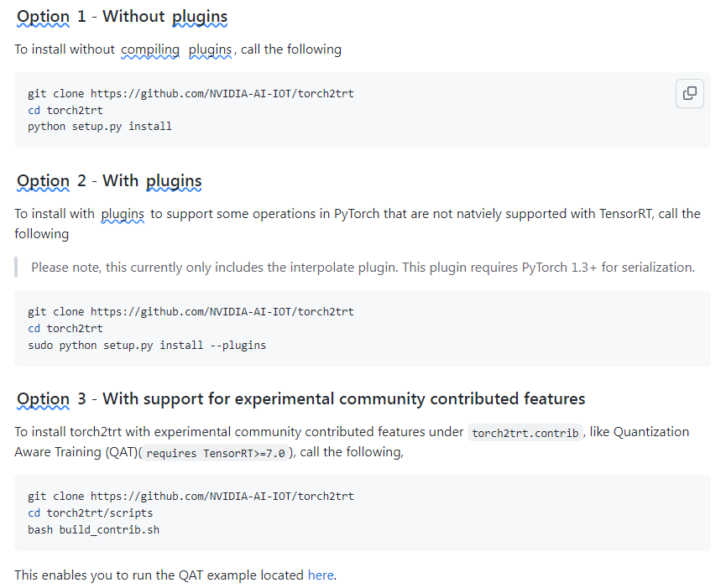The image size is (726, 588).
Task: Open the 'here' QAT example link
Action: point(321,575)
